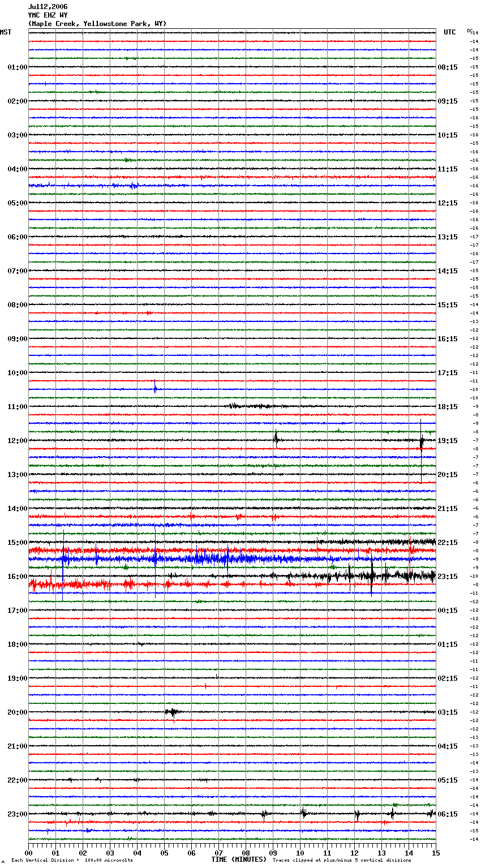Click the '12:00' MST time label
481x868 pixels.
(18, 441)
